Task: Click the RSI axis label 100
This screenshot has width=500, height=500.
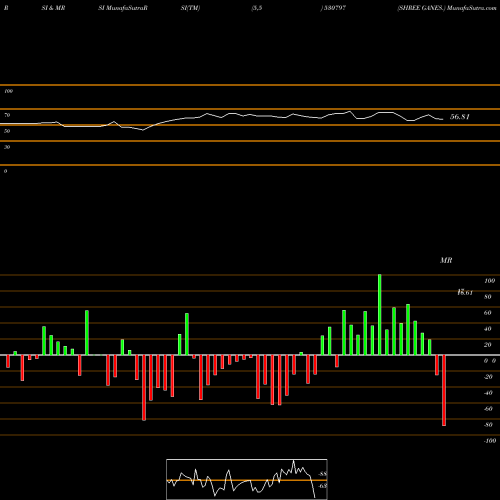Action: pyautogui.click(x=8, y=91)
